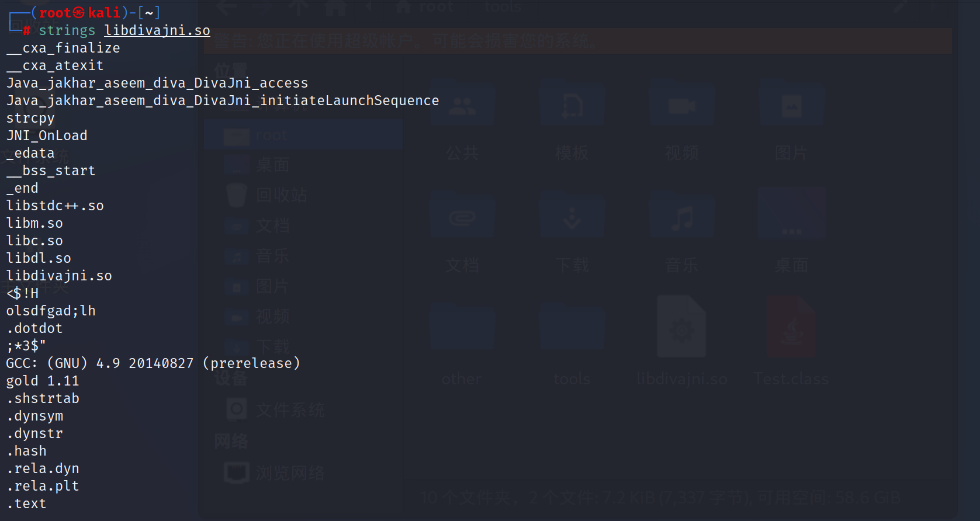Open the 模板 folder in file manager
This screenshot has height=521, width=980.
click(572, 105)
